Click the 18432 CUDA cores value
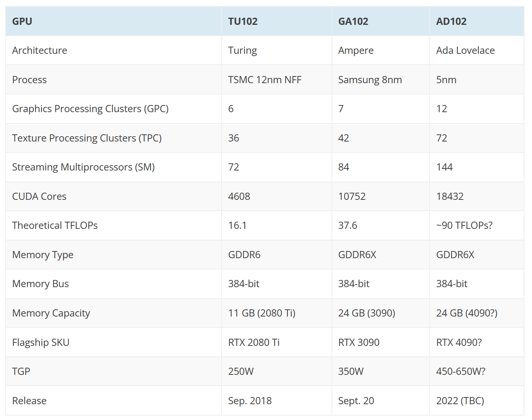This screenshot has height=420, width=532. coord(450,196)
